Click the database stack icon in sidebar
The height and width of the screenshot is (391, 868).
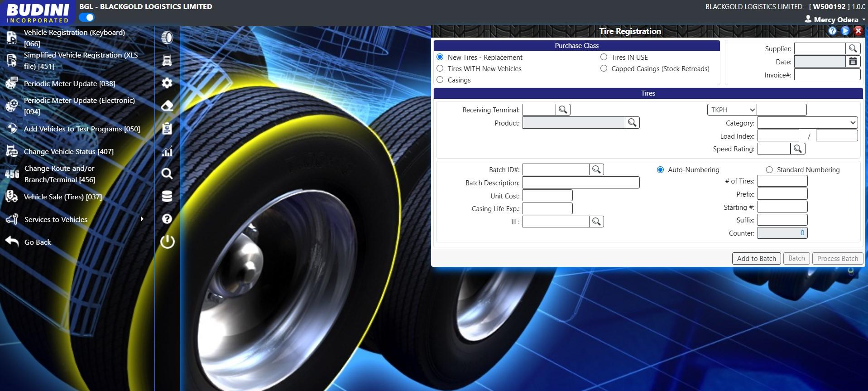pos(167,196)
